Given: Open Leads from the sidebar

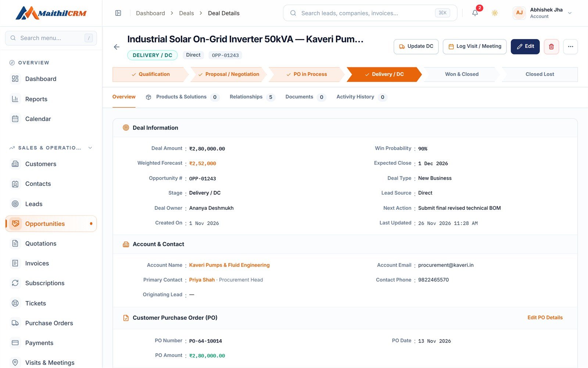Looking at the screenshot, I should pyautogui.click(x=51, y=204).
